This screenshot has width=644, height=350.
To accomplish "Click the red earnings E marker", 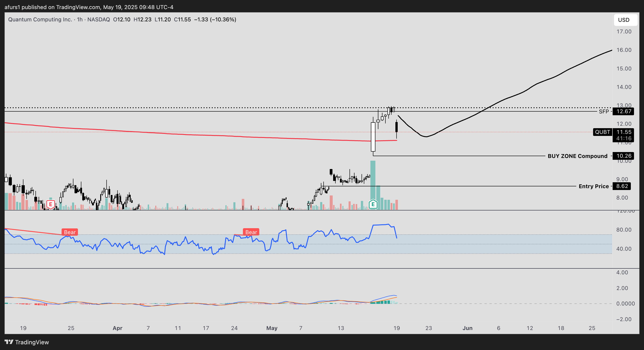I will click(50, 205).
